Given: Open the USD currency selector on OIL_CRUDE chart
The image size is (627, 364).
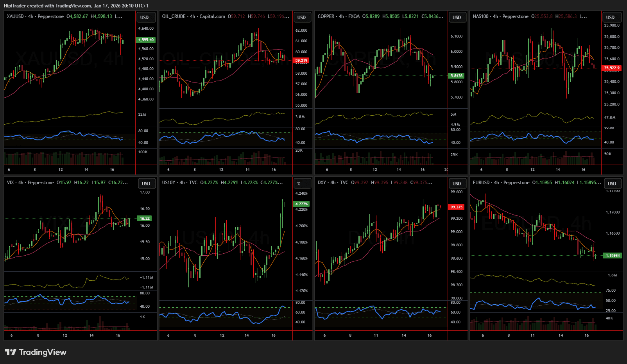Looking at the screenshot, I should [302, 17].
